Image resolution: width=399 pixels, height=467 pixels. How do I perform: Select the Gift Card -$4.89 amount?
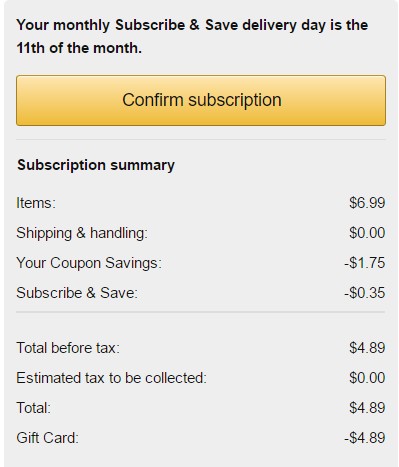point(365,438)
